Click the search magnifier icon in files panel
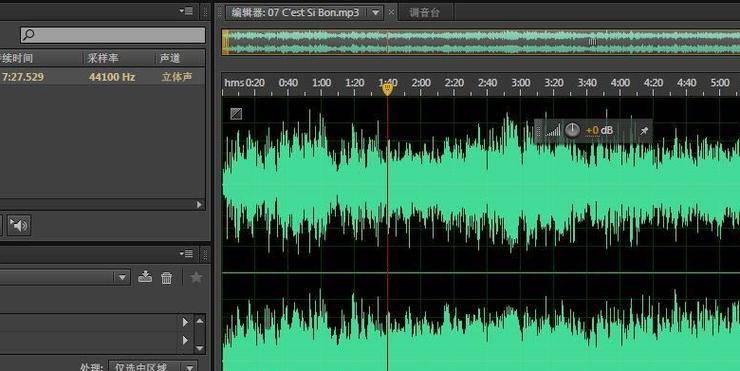 pos(28,35)
